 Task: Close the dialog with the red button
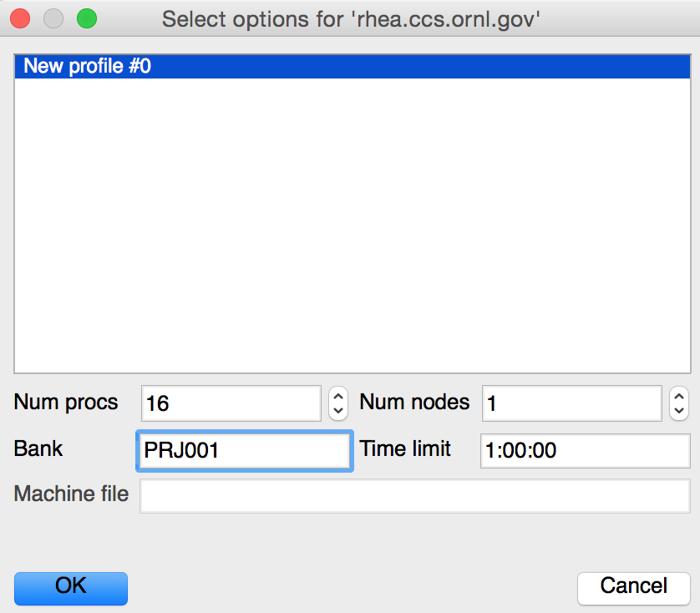pos(21,18)
